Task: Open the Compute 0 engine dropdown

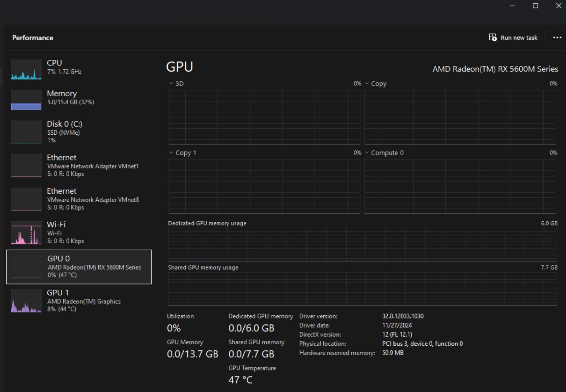Action: tap(367, 153)
